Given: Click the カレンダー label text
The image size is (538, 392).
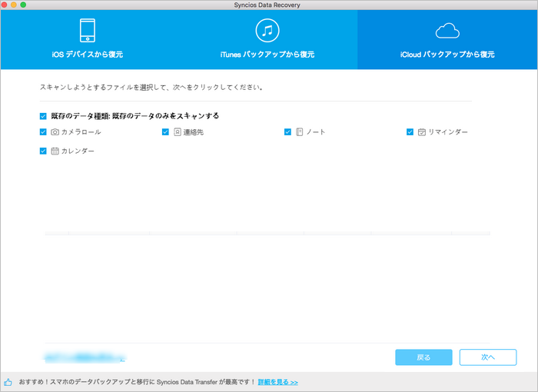Looking at the screenshot, I should 78,151.
